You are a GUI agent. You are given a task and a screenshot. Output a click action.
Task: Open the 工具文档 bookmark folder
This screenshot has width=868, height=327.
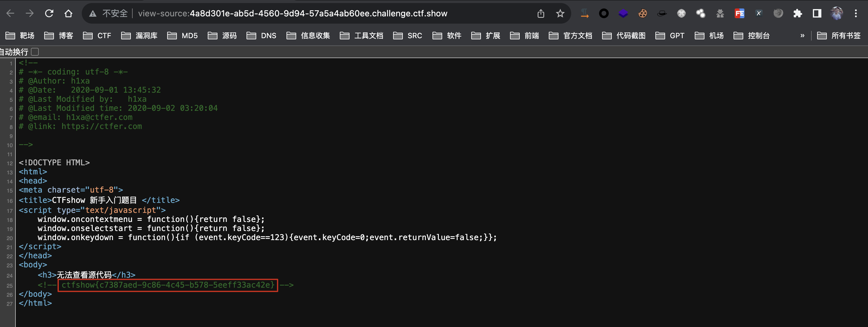[x=362, y=36]
